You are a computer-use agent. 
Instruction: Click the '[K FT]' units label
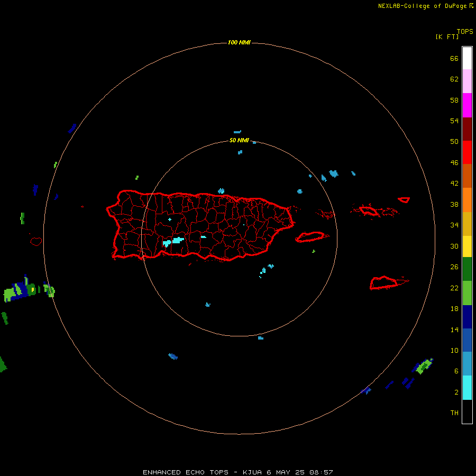tap(447, 36)
